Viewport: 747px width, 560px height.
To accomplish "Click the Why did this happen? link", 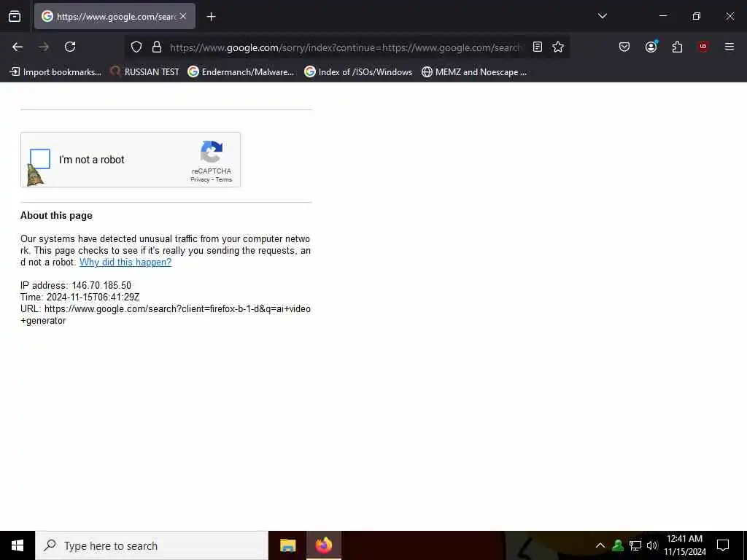I will [125, 262].
